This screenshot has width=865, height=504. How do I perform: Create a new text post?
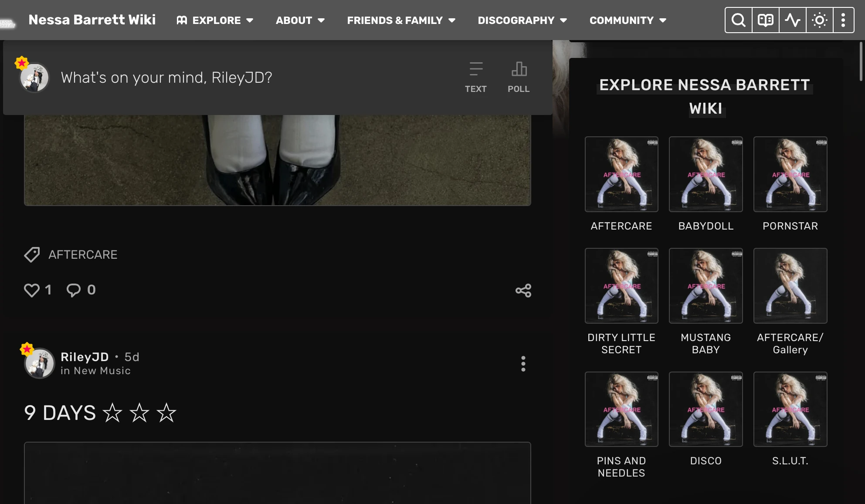[475, 78]
